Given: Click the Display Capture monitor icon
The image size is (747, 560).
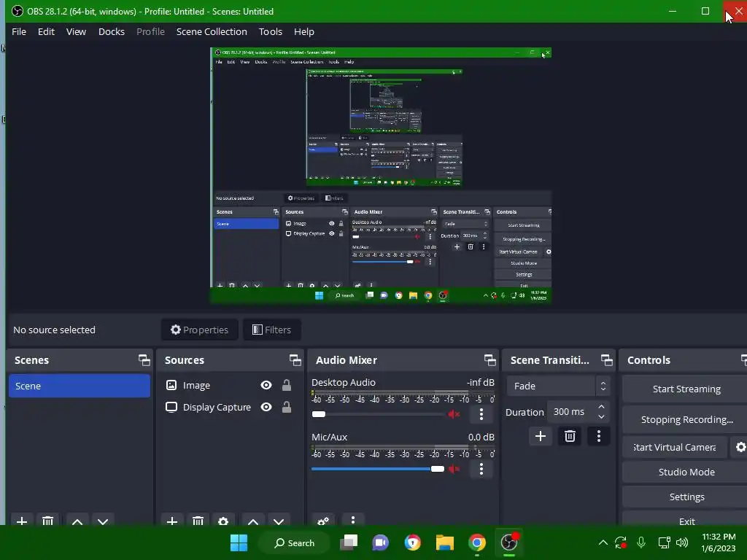Looking at the screenshot, I should 171,407.
